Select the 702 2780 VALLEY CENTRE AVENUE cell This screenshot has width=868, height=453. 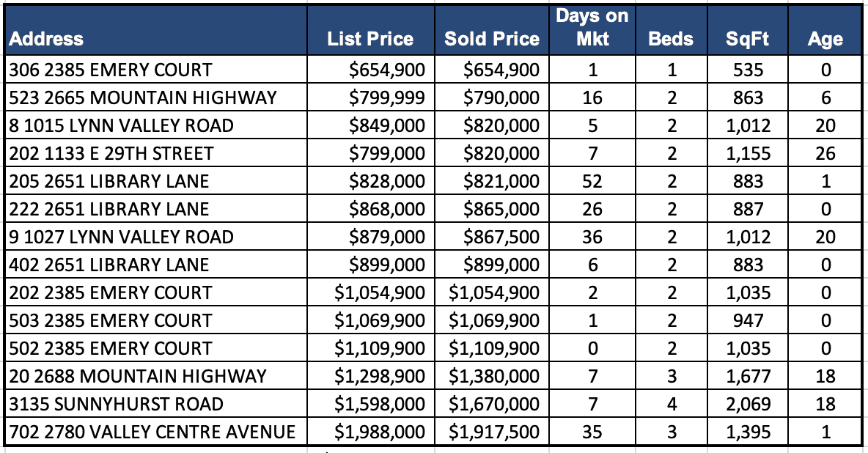pos(152,432)
